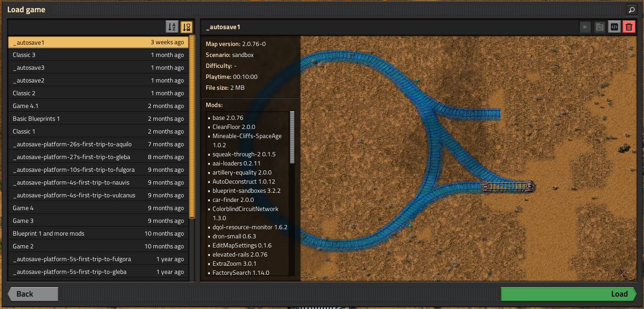Click the base 2.0.76 mod entry
Viewport: 644px width, 309px height.
(x=228, y=118)
